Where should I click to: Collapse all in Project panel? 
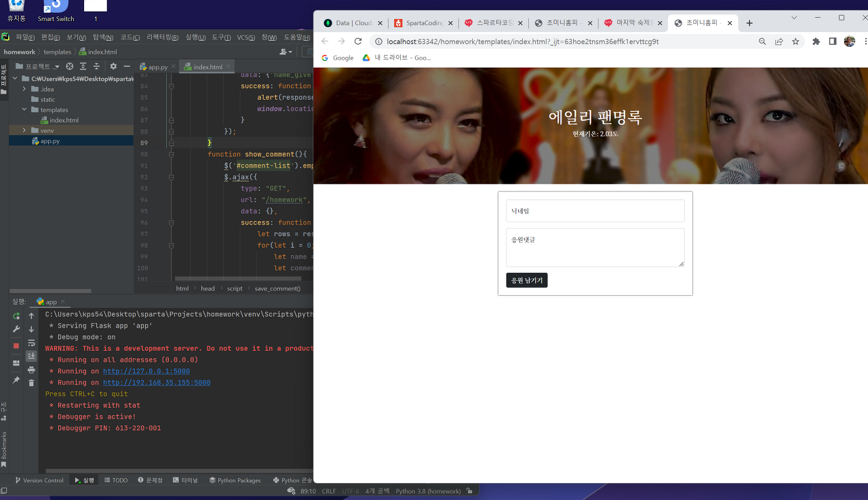96,66
